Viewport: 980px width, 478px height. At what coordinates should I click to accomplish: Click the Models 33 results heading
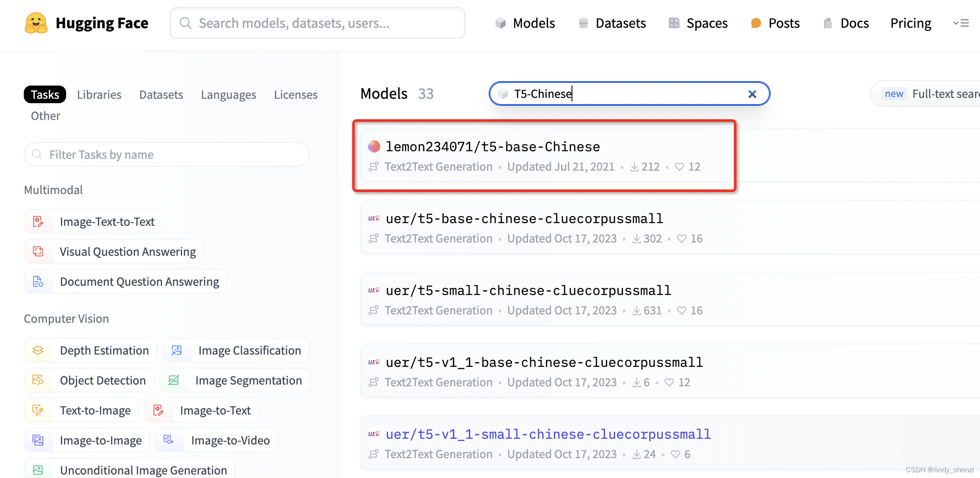point(397,93)
